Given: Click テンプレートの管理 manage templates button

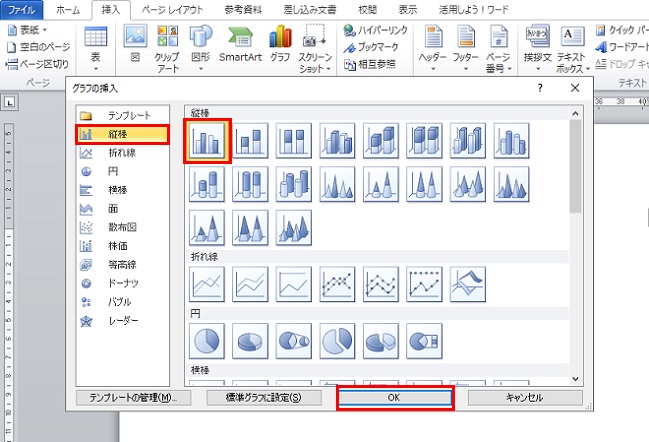Looking at the screenshot, I should (133, 398).
